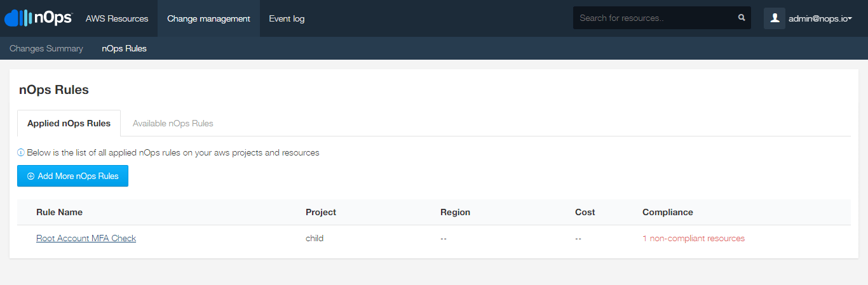The image size is (868, 285).
Task: Open Root Account MFA Check rule
Action: 86,239
